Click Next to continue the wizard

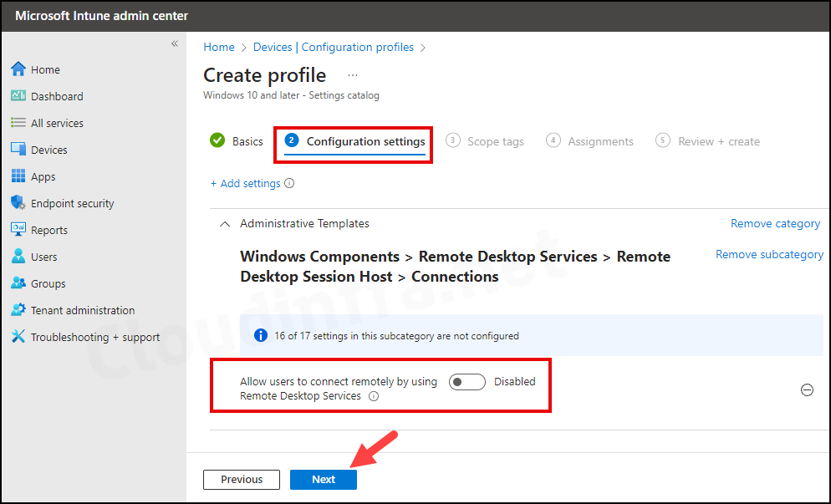tap(323, 479)
